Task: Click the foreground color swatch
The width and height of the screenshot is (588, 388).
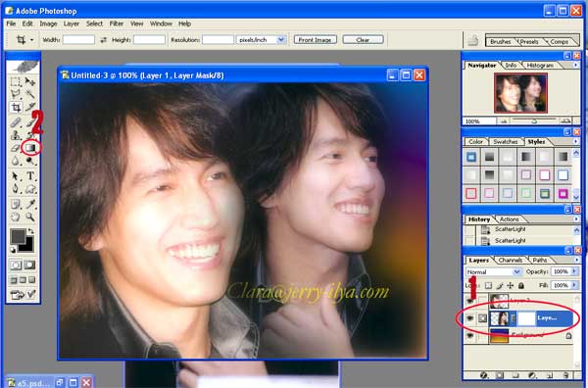Action: point(18,236)
